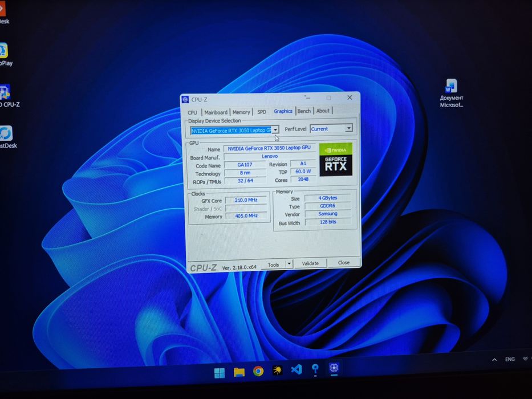Open the CPU-Z desktop shortcut

point(8,96)
